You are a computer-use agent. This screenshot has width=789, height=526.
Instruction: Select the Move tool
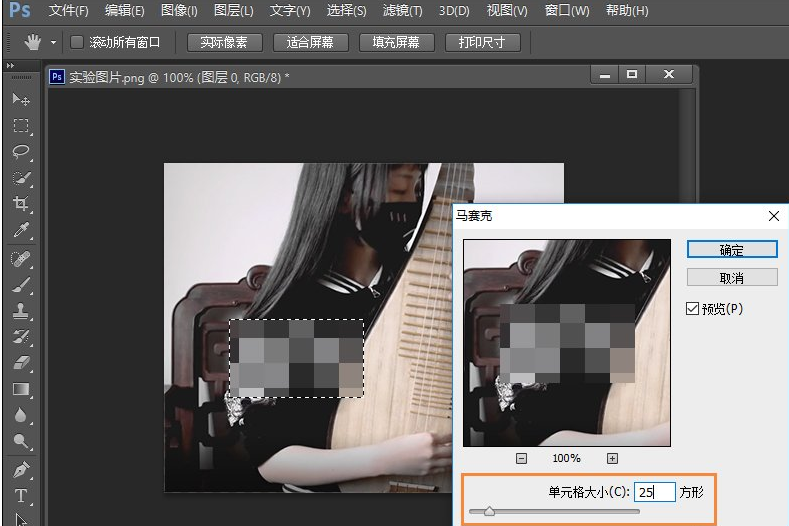click(21, 99)
